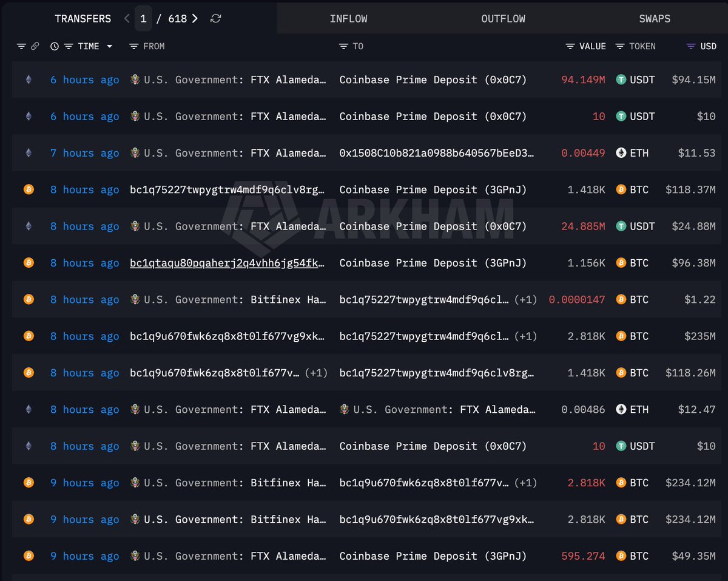Click the Ethereum icon on the 94.149M USDT row
The height and width of the screenshot is (581, 728).
pos(29,80)
